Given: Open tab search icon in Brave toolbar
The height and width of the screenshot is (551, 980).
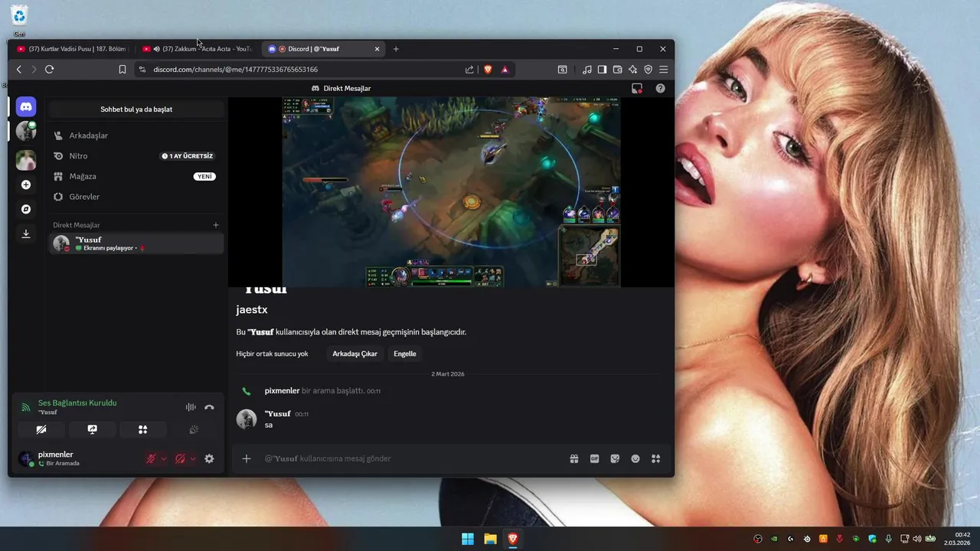Looking at the screenshot, I should pyautogui.click(x=562, y=70).
